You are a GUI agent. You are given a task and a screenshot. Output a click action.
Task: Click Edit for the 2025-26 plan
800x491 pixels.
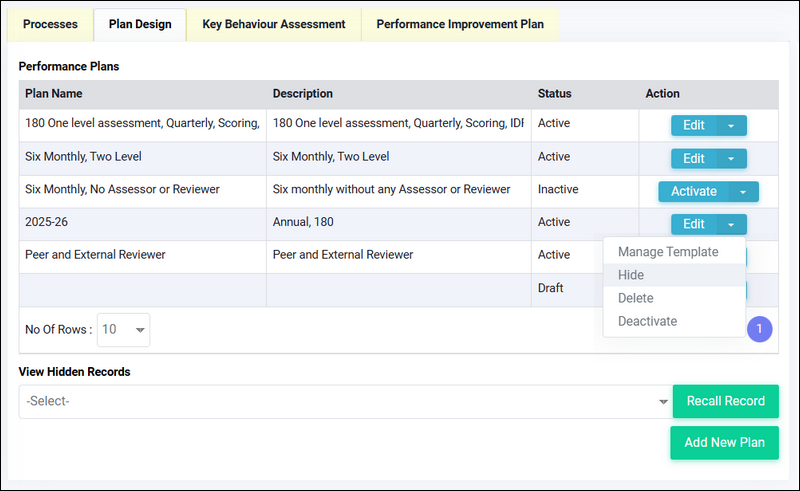click(x=694, y=225)
